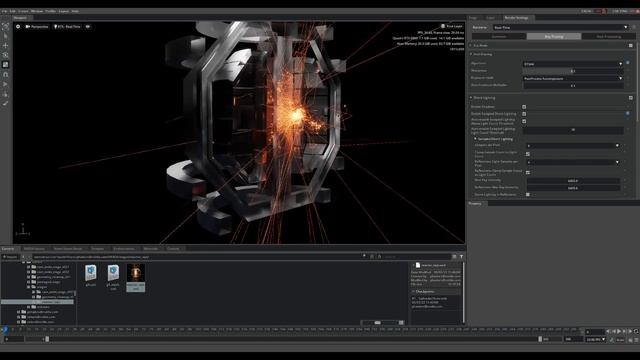
Task: Open the Renderer Real-Time dropdown
Action: pyautogui.click(x=560, y=27)
